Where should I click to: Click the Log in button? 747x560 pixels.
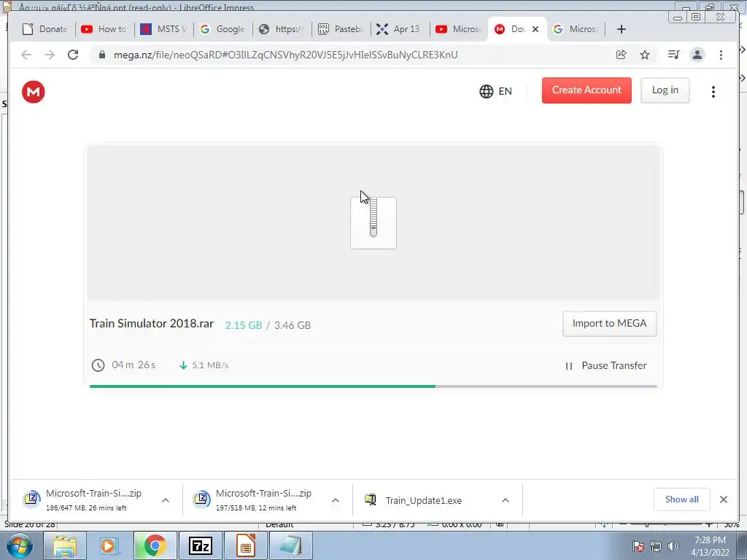(x=665, y=90)
